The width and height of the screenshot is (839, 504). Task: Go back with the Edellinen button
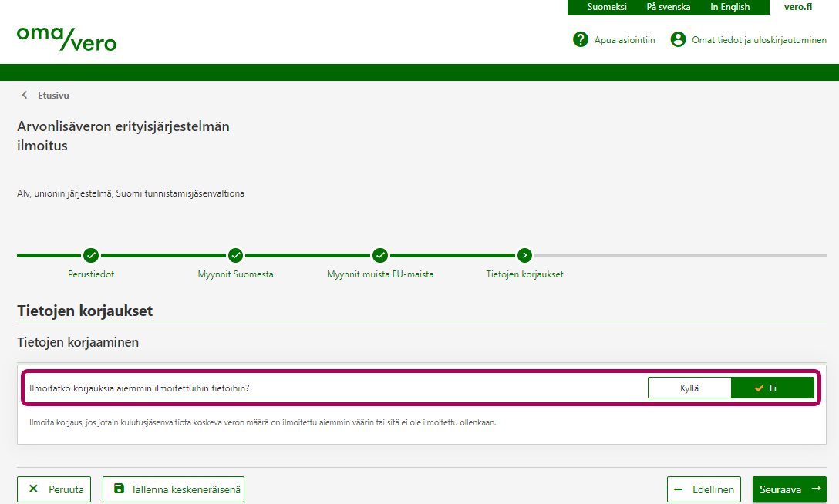704,489
